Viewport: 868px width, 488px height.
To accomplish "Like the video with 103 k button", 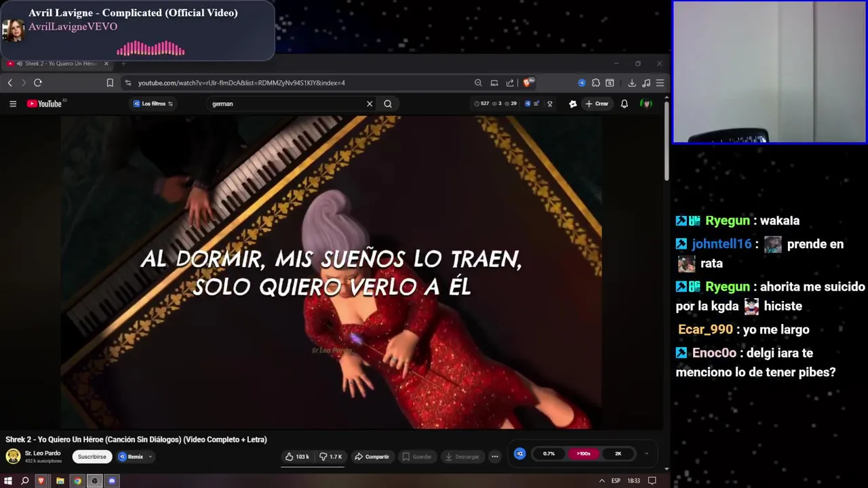I will point(298,457).
